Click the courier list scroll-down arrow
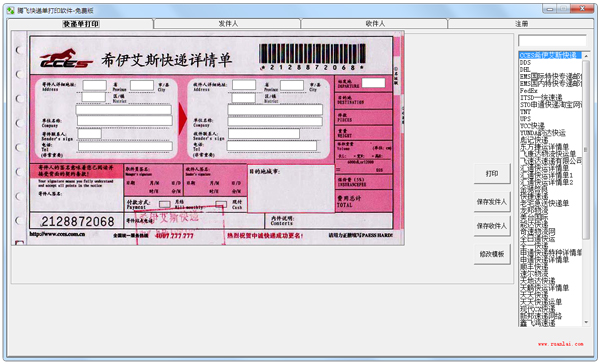The width and height of the screenshot is (600, 364). tap(586, 322)
